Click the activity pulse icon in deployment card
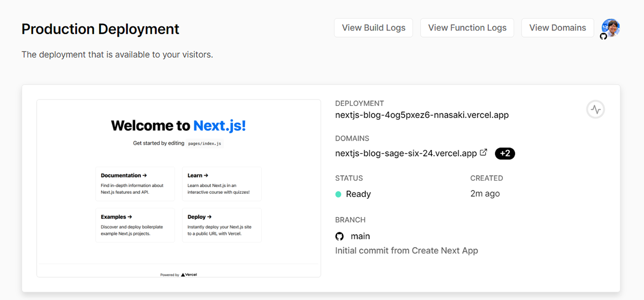 click(x=595, y=109)
